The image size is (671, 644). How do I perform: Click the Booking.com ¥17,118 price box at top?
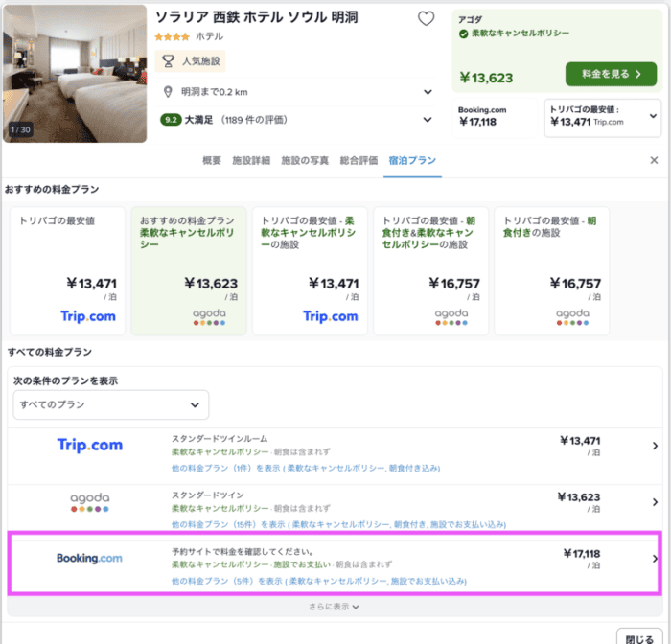pos(496,118)
